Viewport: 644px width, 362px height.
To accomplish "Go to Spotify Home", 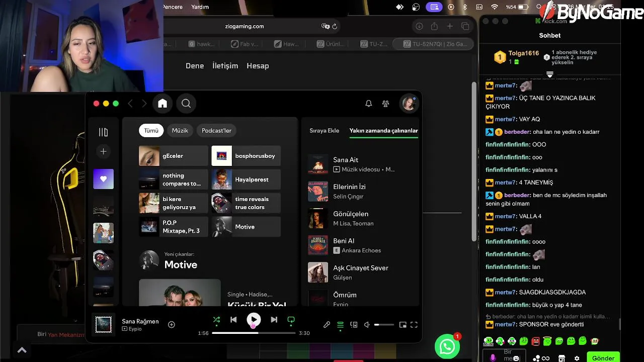I will tap(162, 104).
